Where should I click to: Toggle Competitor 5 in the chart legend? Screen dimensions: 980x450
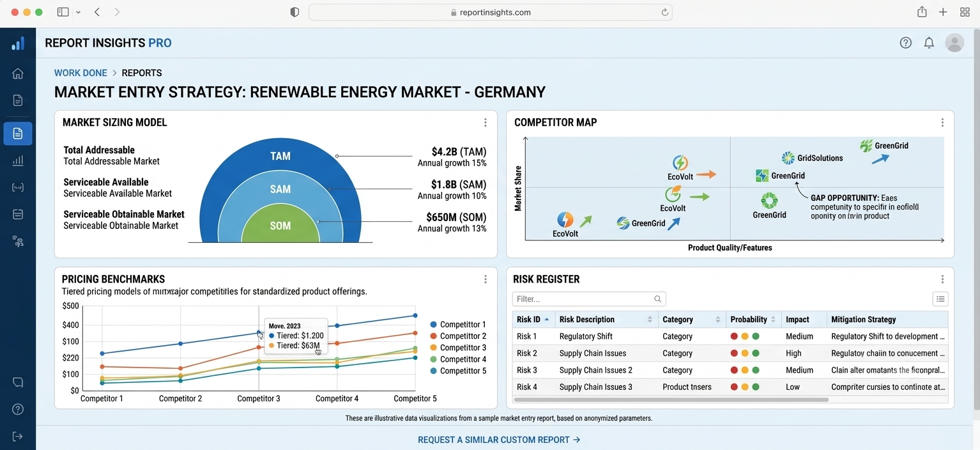[x=458, y=371]
